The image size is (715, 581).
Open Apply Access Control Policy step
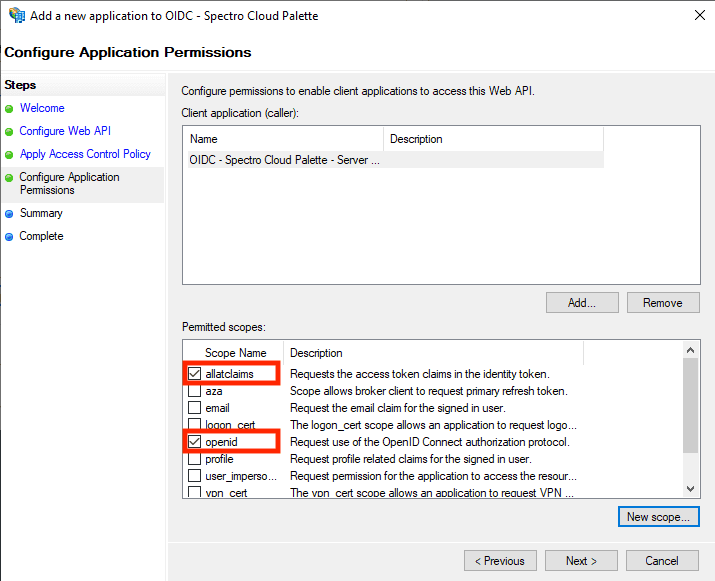tap(85, 154)
